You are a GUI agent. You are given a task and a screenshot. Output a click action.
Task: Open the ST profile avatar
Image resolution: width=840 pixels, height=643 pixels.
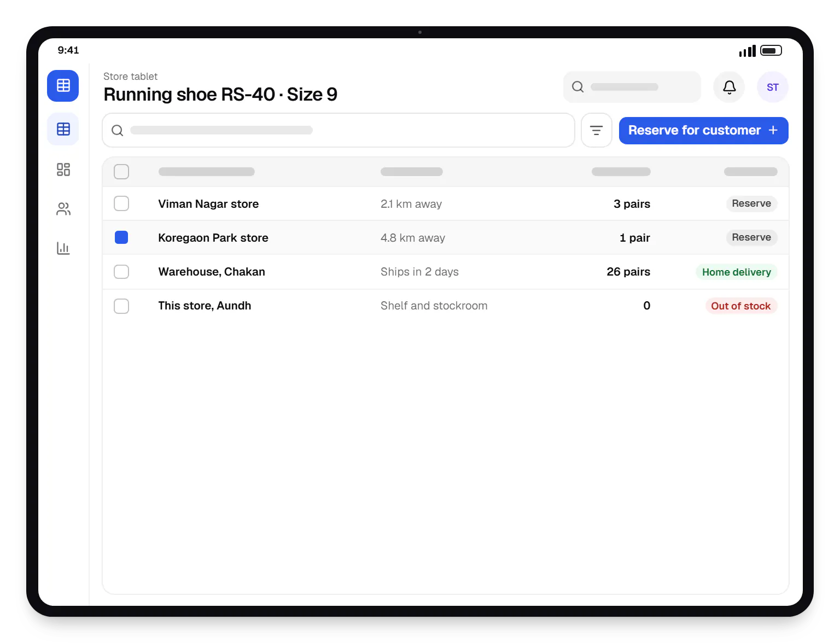click(772, 87)
